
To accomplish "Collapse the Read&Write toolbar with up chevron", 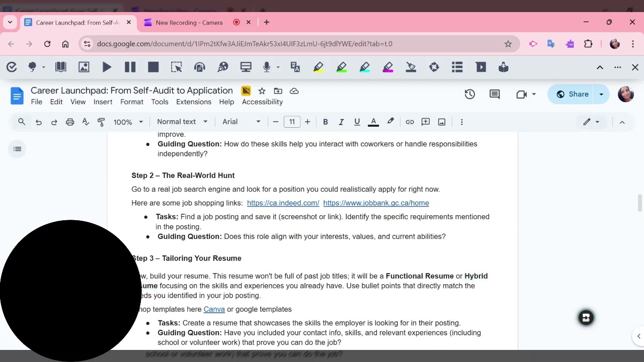I will 600,67.
